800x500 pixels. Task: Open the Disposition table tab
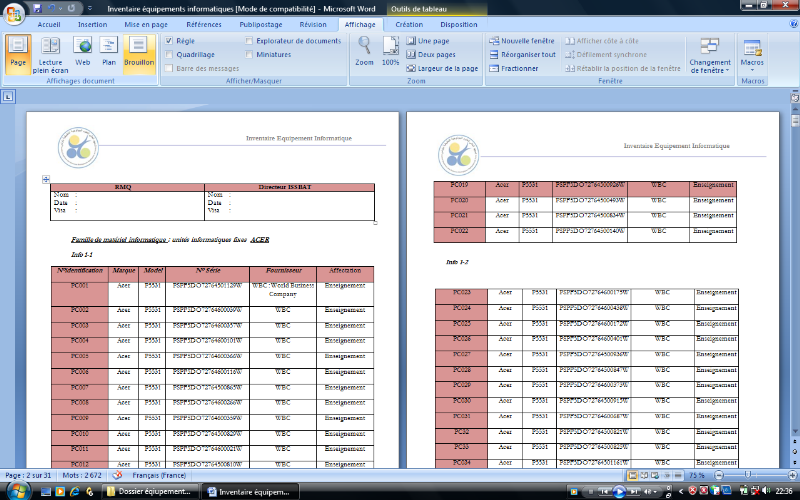pos(459,24)
